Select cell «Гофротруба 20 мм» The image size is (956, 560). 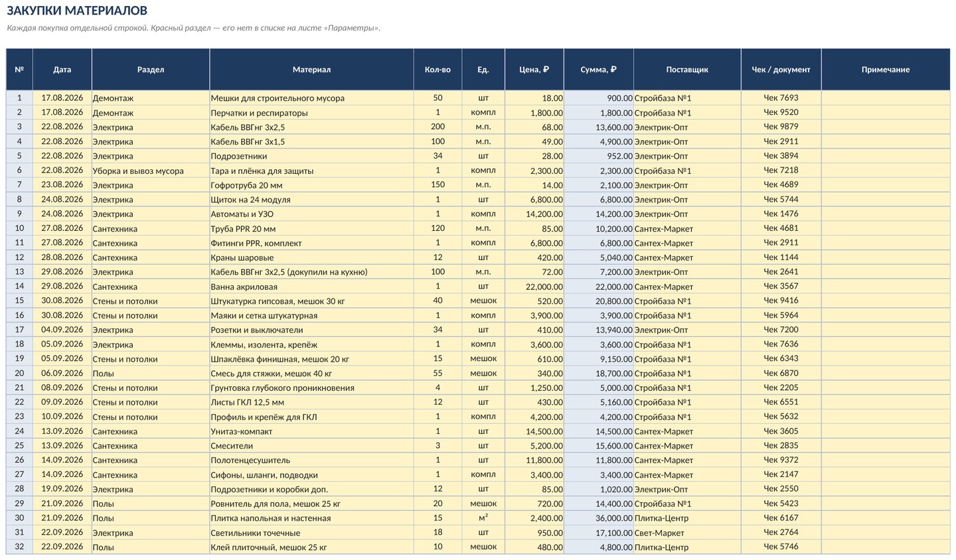(311, 184)
